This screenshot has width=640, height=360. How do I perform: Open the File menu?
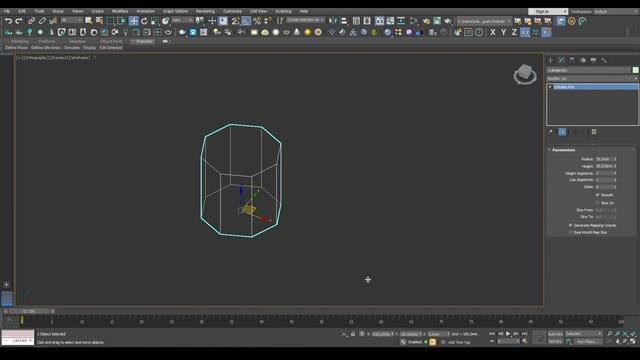tap(7, 11)
